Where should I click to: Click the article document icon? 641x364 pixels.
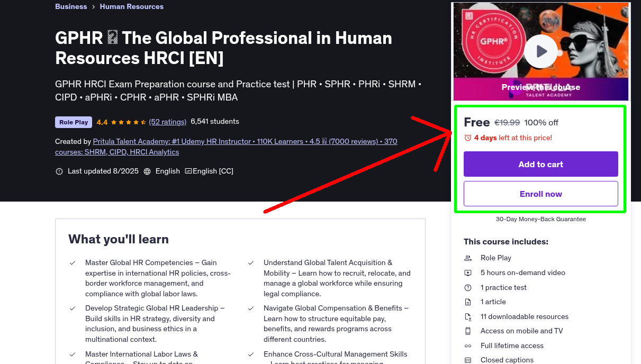point(468,302)
